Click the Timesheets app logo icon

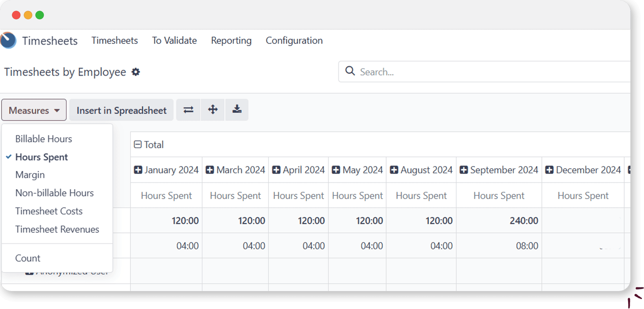point(8,40)
